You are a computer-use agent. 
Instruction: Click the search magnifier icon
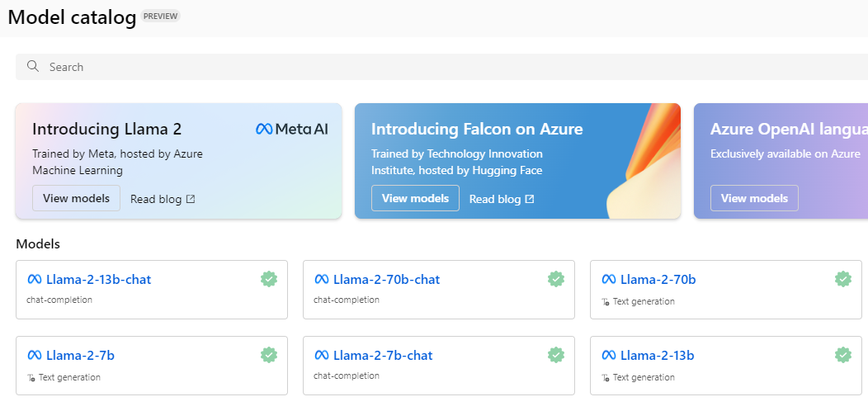pyautogui.click(x=33, y=67)
